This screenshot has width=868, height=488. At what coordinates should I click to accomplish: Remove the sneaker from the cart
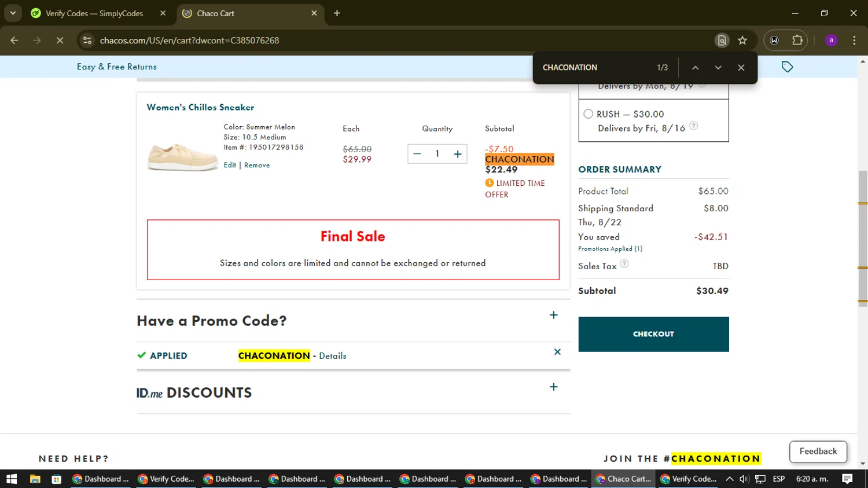[x=257, y=165]
